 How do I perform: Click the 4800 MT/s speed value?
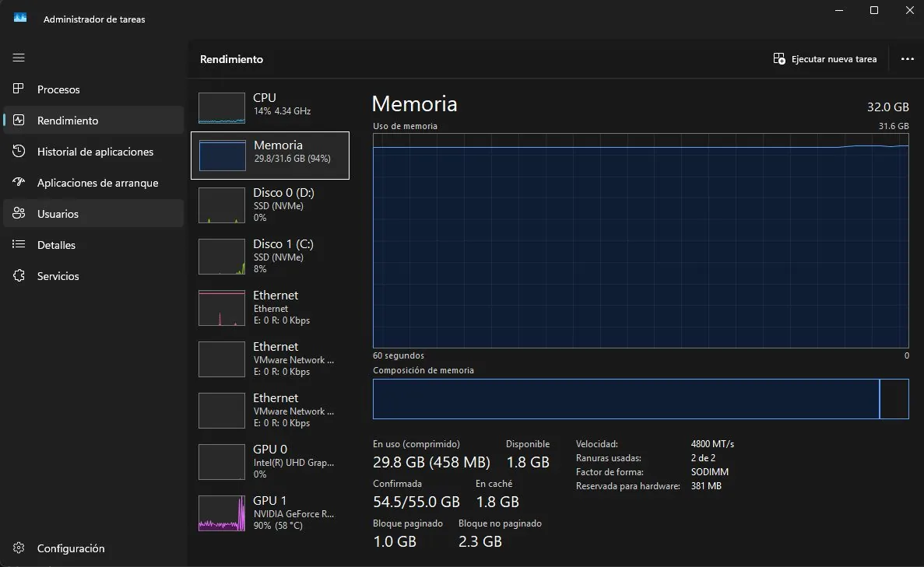click(x=712, y=444)
